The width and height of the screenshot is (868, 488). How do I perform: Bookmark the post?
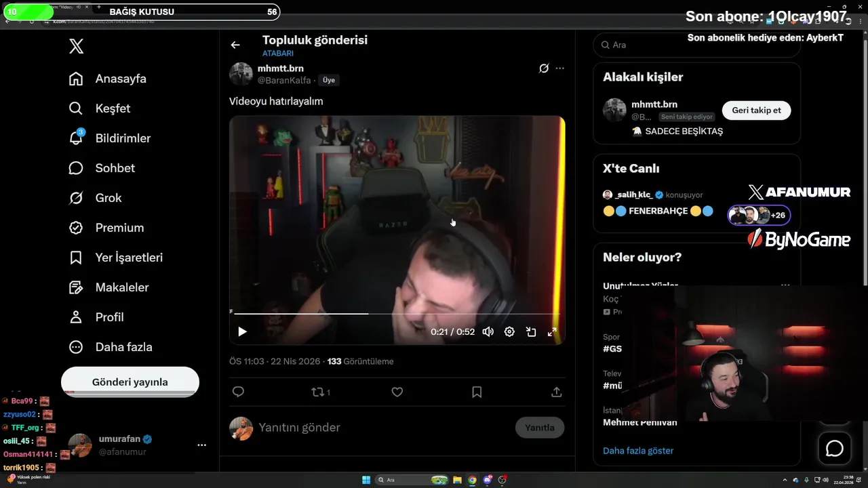(477, 392)
